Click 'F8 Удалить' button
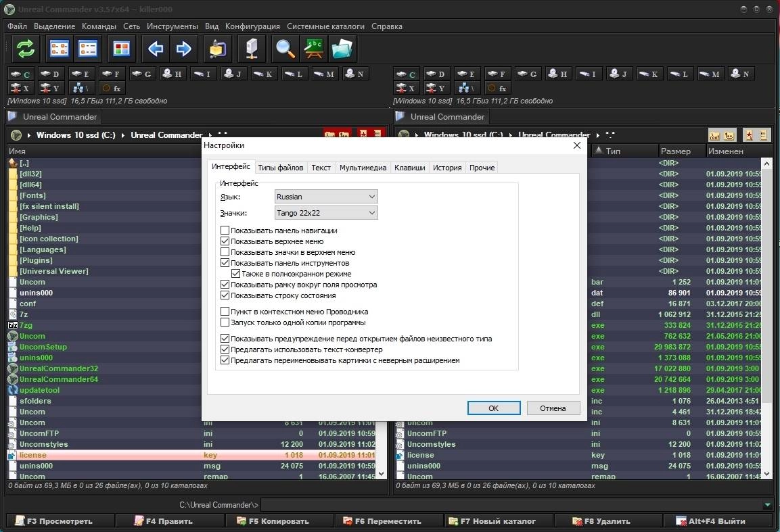Image resolution: width=780 pixels, height=532 pixels. click(x=607, y=521)
